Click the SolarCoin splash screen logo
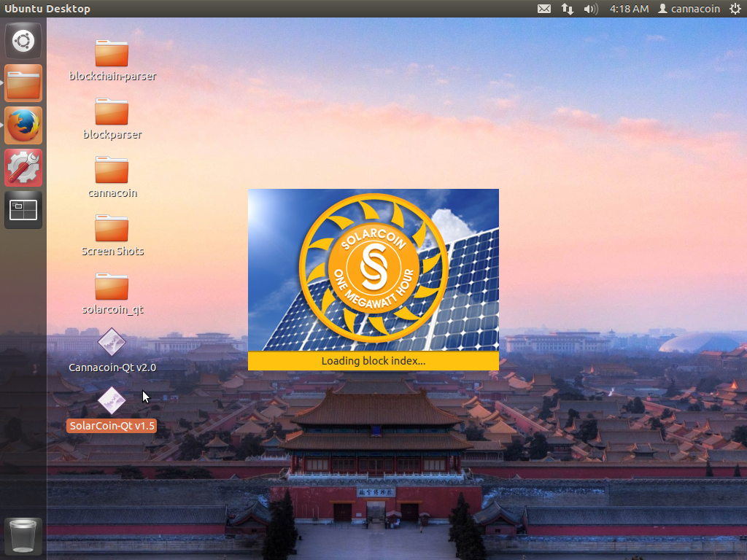747x560 pixels. click(x=373, y=268)
